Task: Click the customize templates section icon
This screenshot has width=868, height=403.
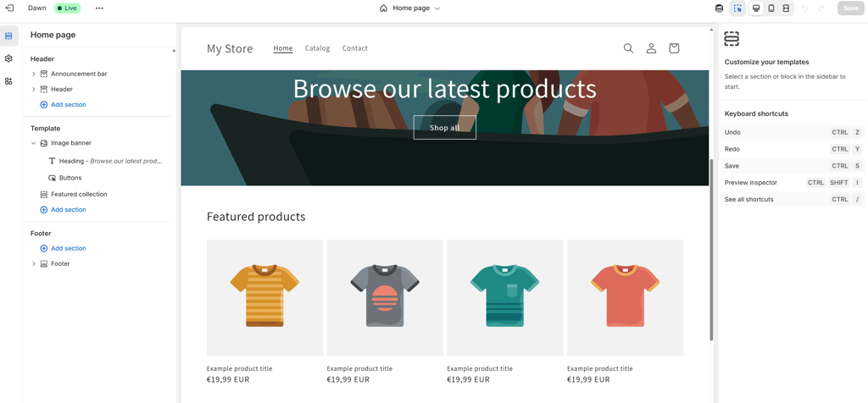Action: 732,39
